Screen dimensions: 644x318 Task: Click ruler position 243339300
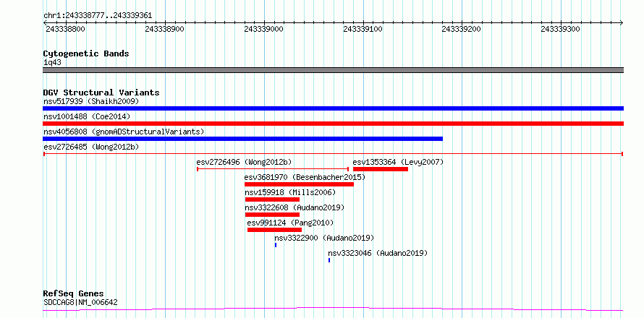tap(561, 29)
